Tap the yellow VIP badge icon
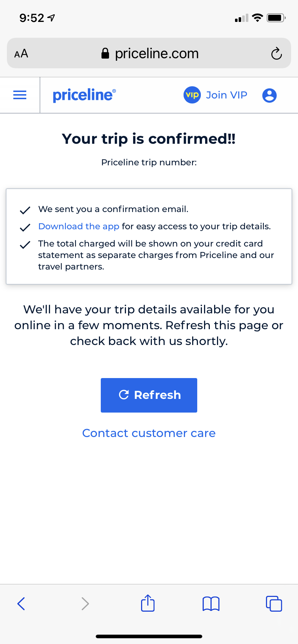Viewport: 298px width, 644px height. click(192, 95)
